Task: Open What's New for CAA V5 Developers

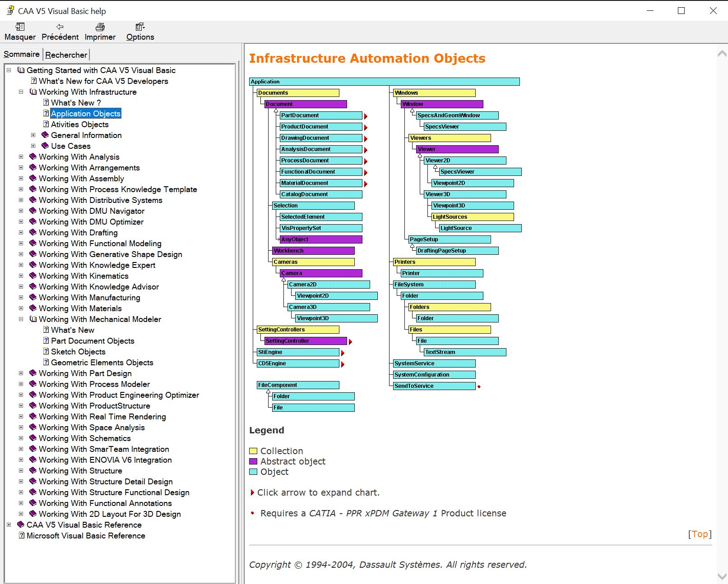Action: (103, 81)
